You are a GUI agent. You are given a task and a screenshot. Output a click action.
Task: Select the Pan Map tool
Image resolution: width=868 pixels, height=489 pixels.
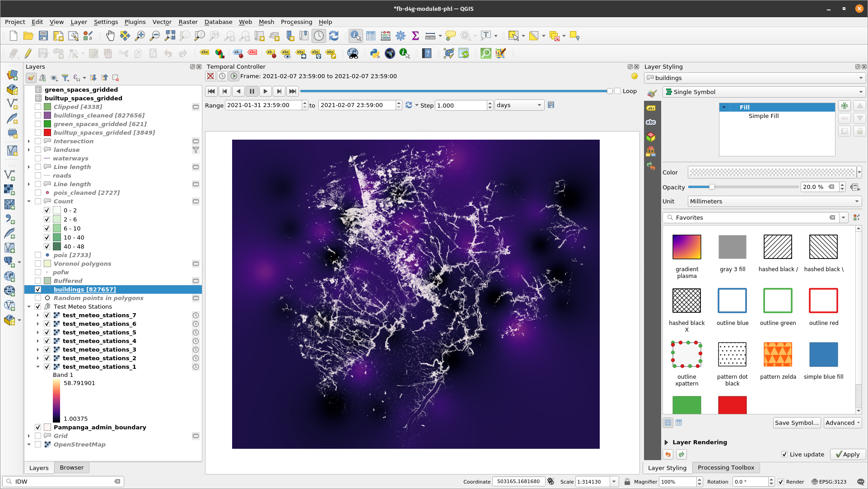click(x=110, y=36)
